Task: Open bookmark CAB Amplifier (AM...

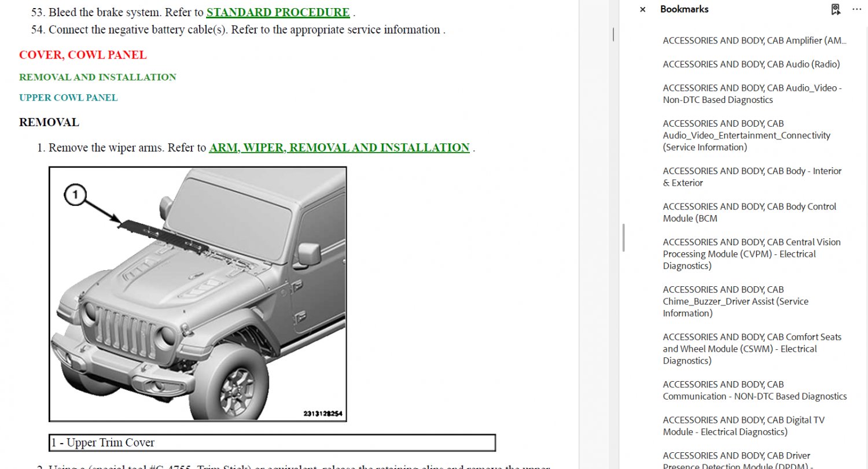Action: pyautogui.click(x=755, y=40)
